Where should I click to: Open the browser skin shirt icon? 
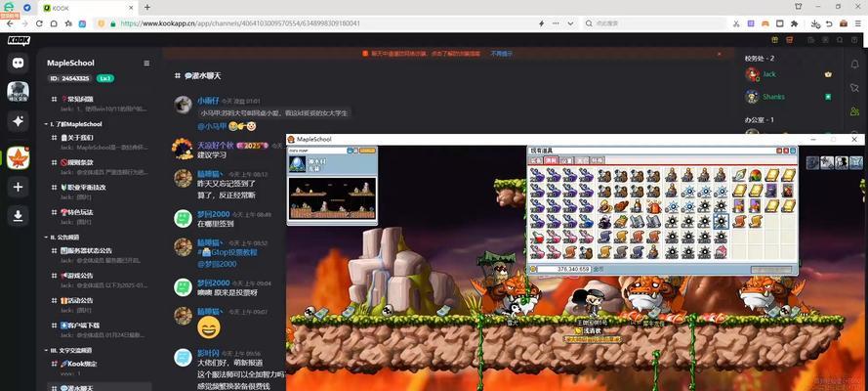pyautogui.click(x=799, y=7)
